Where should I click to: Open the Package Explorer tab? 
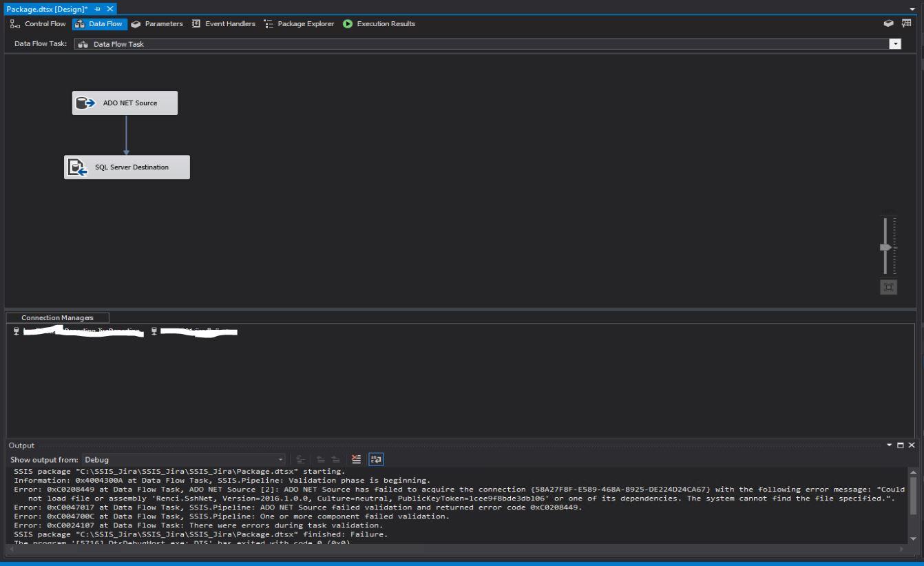pos(300,24)
